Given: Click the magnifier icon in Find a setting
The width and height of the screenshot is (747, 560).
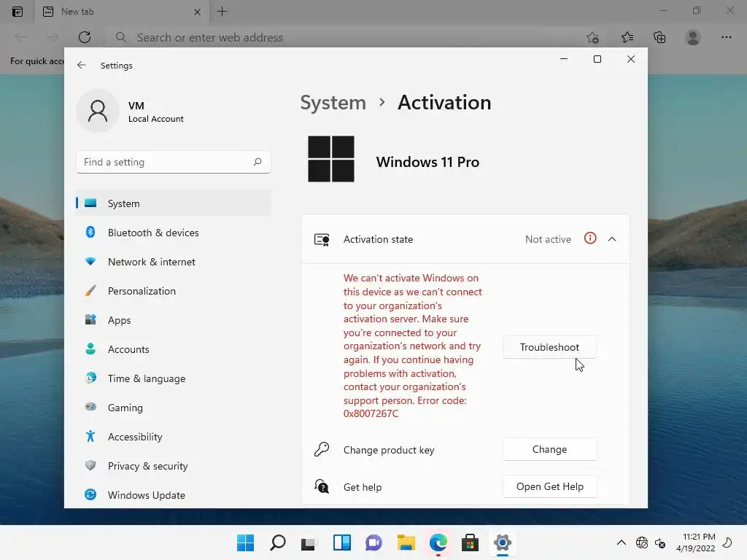Looking at the screenshot, I should pyautogui.click(x=258, y=162).
